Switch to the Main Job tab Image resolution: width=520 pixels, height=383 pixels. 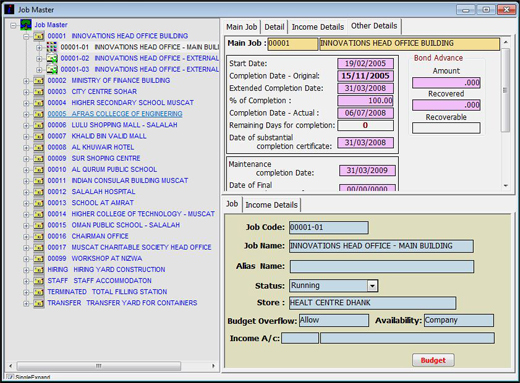coord(242,27)
